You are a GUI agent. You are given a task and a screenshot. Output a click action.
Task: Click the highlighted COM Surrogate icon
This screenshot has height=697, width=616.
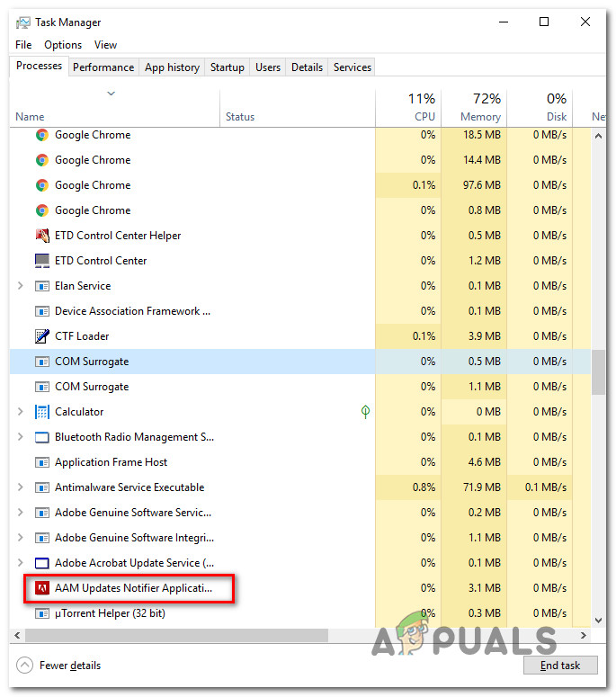(42, 362)
